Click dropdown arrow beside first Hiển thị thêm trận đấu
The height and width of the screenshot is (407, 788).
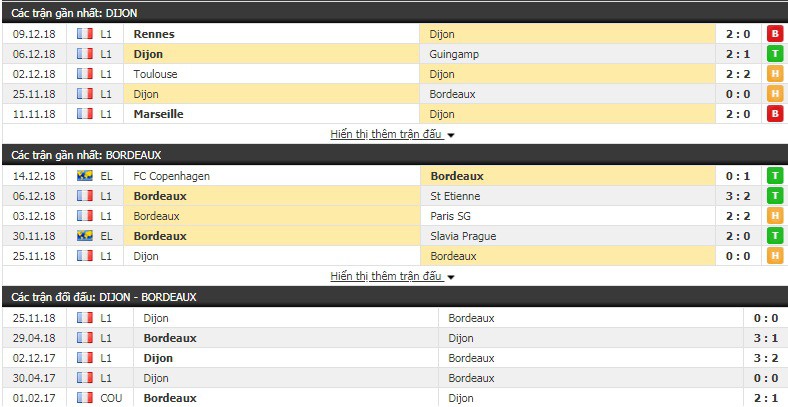[x=450, y=135]
